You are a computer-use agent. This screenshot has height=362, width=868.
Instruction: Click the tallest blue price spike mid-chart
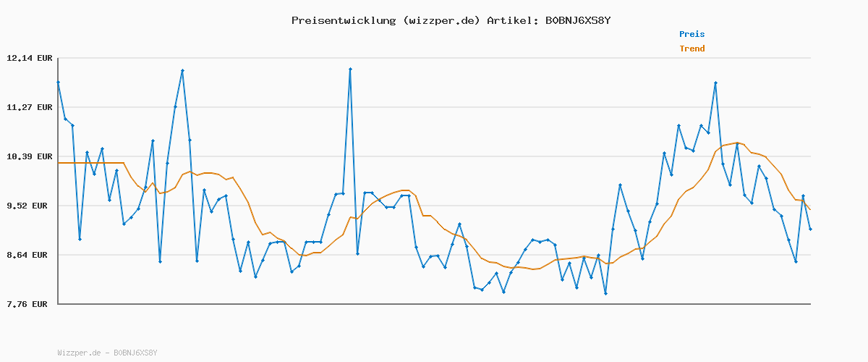pyautogui.click(x=350, y=70)
